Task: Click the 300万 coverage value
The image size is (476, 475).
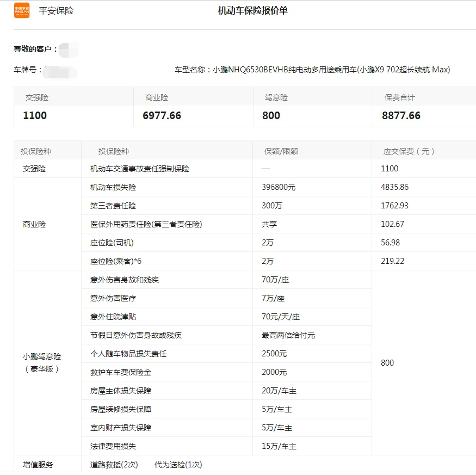Action: [x=272, y=206]
